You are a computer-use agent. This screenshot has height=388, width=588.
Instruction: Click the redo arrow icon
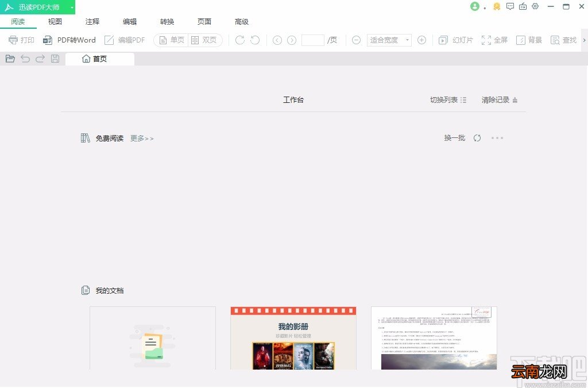(x=40, y=59)
